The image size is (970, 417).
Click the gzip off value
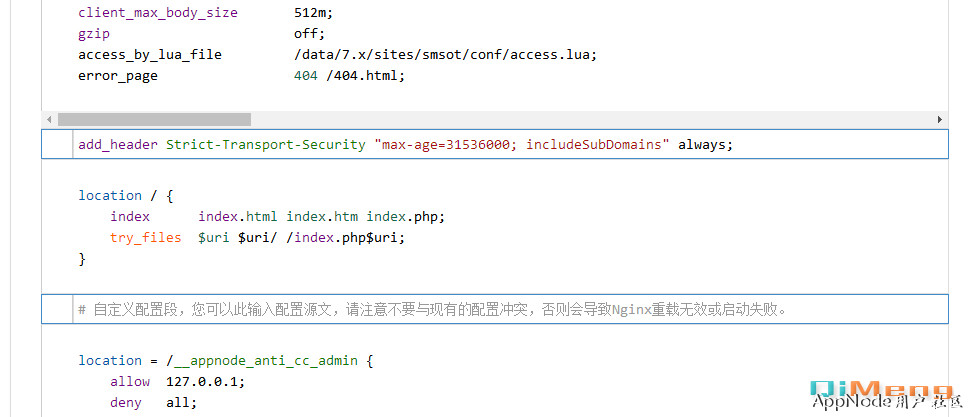(309, 34)
